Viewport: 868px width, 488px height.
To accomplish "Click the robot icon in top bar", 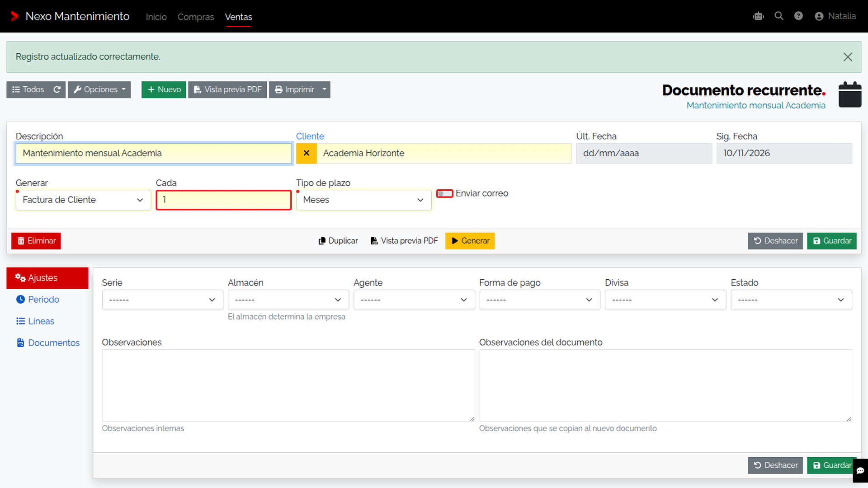I will click(x=758, y=16).
